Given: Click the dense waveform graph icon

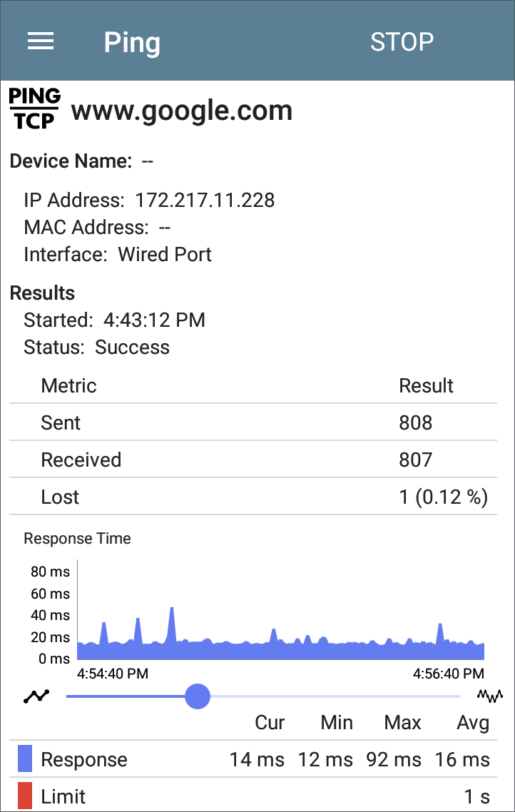Looking at the screenshot, I should [489, 696].
